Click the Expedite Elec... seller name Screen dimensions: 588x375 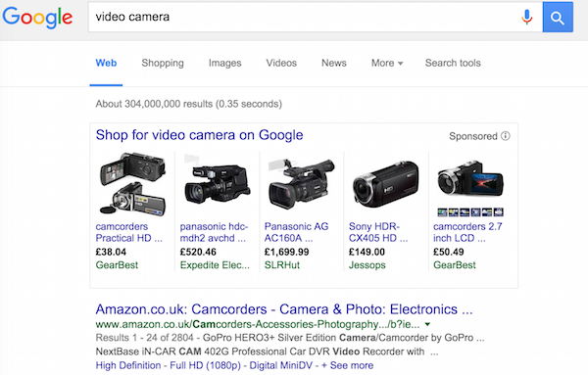tap(215, 265)
